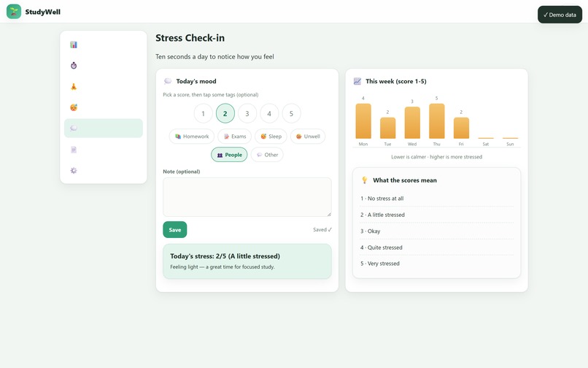Click the green Save button
588x368 pixels.
(x=175, y=230)
